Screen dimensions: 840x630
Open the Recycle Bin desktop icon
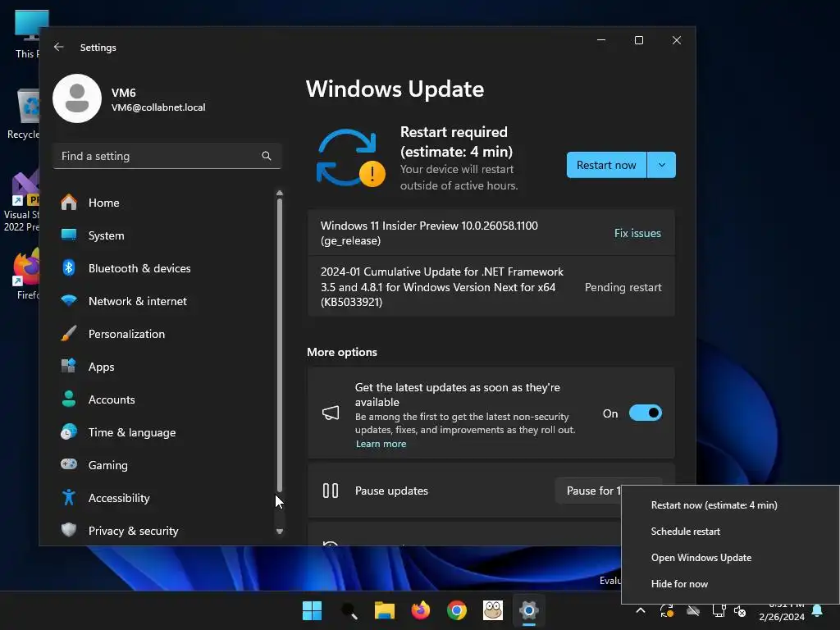click(23, 114)
